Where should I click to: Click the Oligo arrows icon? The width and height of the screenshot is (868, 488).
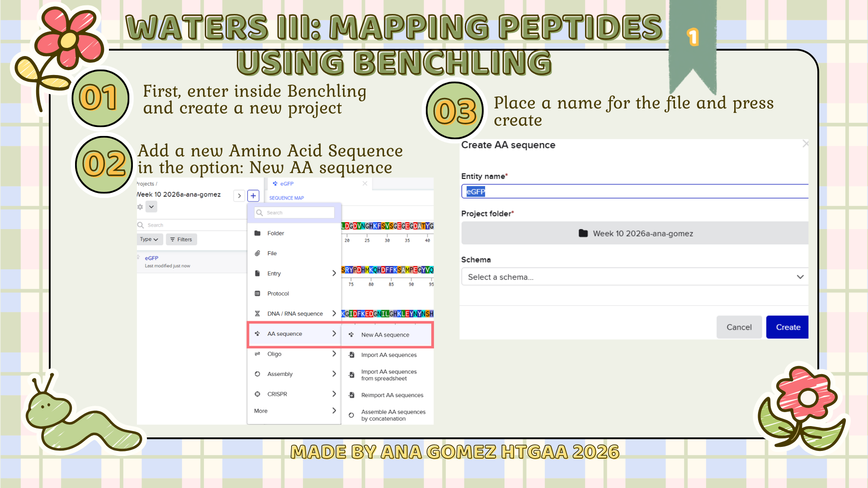(x=258, y=354)
